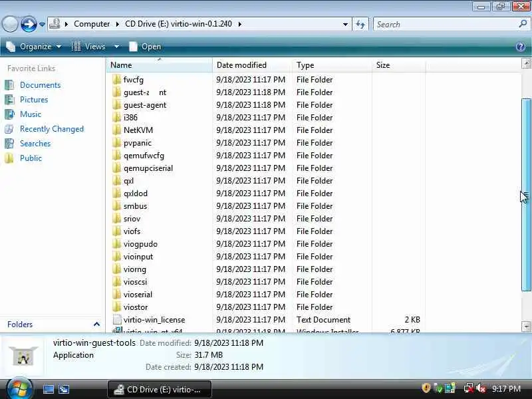Click the muted volume tray icon
The width and height of the screenshot is (532, 399).
481,388
